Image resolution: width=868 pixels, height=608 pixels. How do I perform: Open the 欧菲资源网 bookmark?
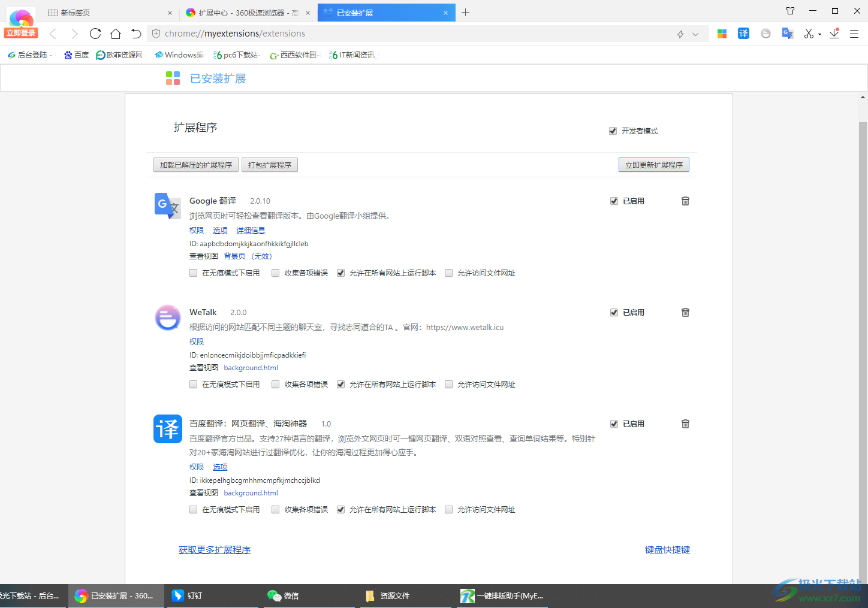tap(119, 55)
